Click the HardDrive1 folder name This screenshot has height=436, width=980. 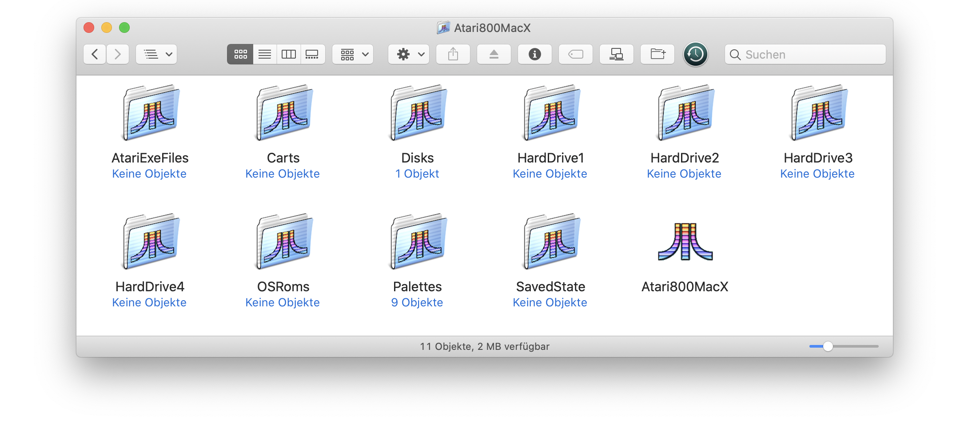coord(551,158)
